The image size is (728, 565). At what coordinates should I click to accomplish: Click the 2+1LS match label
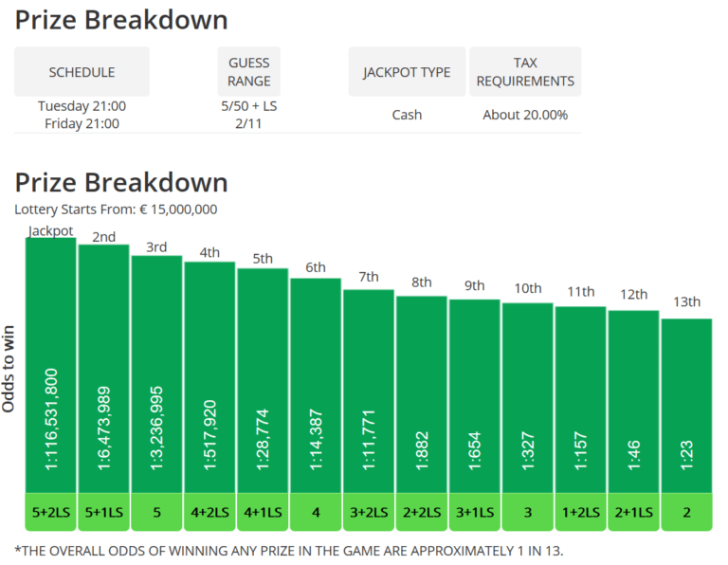(x=633, y=512)
